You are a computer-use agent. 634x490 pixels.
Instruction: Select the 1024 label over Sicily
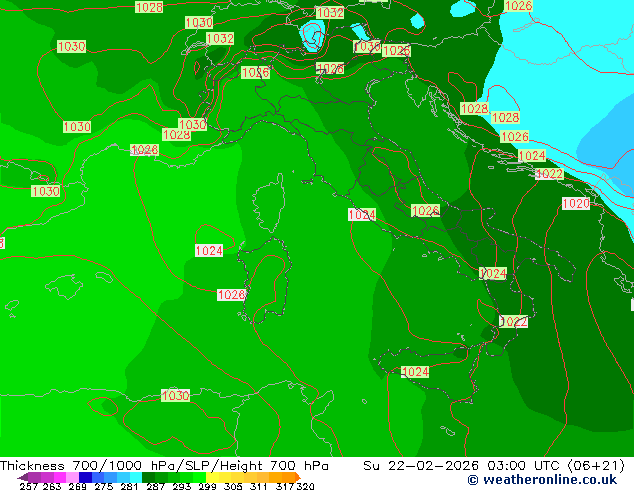pyautogui.click(x=415, y=372)
